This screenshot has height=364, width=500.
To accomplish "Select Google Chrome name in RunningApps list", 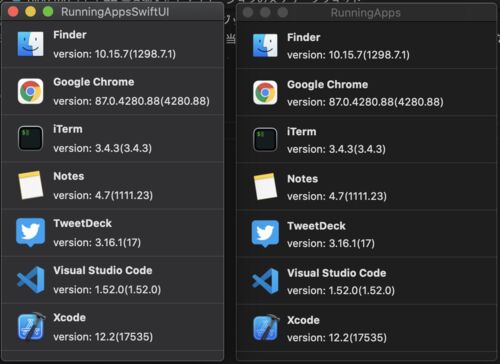I will pyautogui.click(x=328, y=85).
